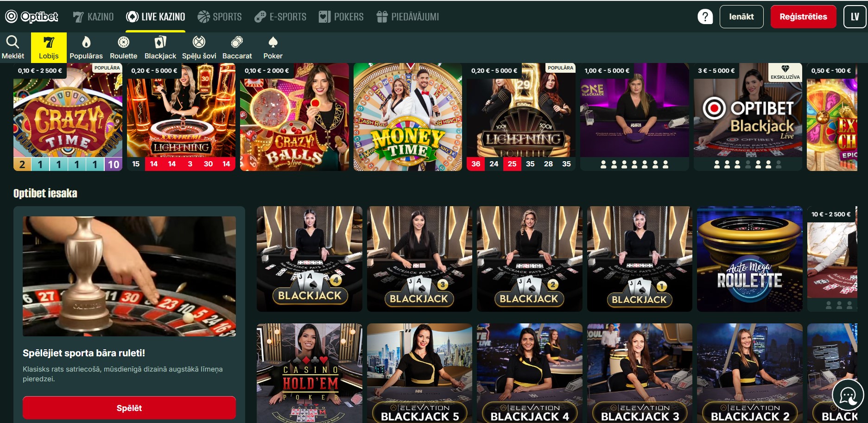Launch the Crazy Time game

68,117
